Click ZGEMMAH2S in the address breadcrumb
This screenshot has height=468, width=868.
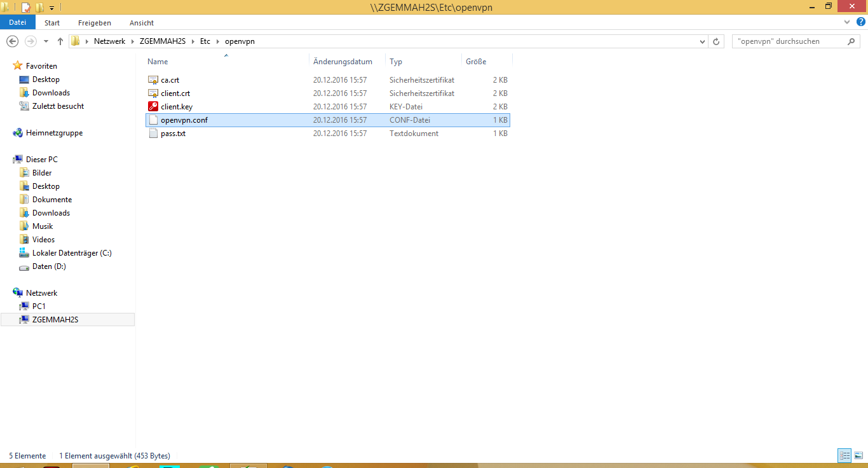(x=163, y=41)
